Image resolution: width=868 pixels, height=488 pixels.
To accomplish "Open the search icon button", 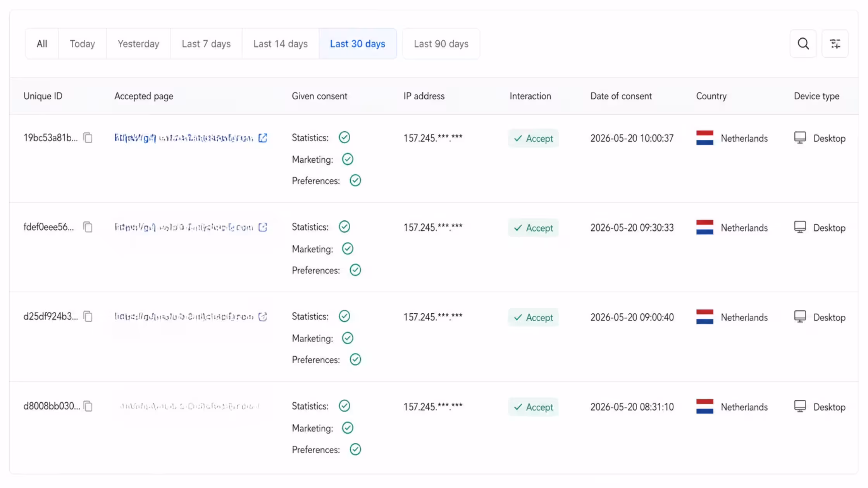I will (803, 43).
